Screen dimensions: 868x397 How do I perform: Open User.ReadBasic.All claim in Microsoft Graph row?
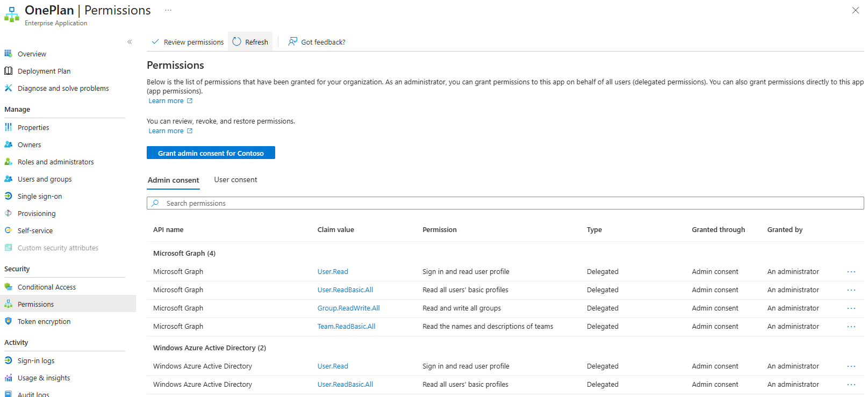coord(345,290)
